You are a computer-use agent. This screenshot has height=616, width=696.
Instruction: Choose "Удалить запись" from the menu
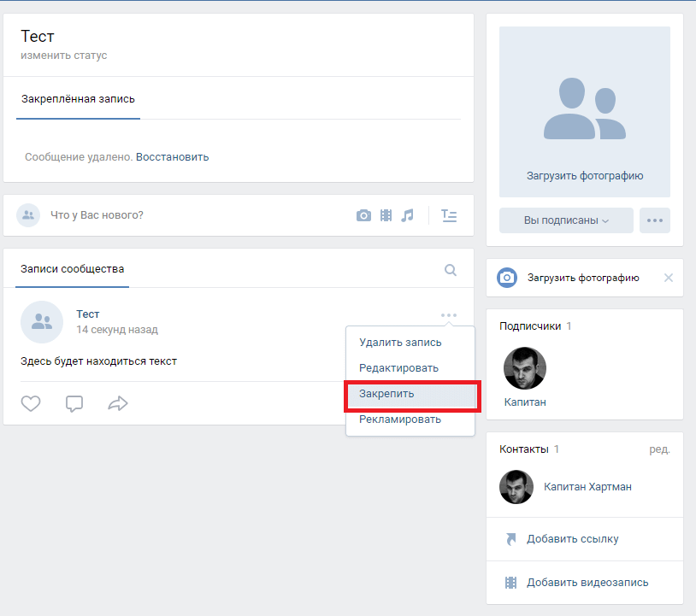tap(400, 343)
